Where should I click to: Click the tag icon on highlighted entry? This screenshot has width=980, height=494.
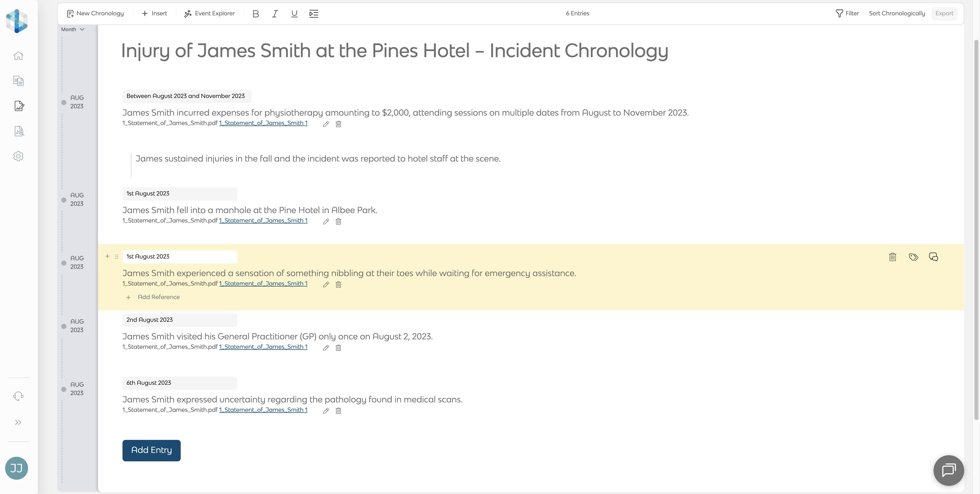[x=913, y=257]
